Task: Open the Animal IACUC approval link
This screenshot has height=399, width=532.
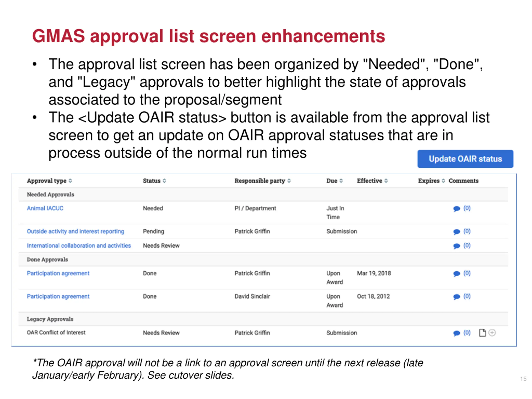Action: 45,208
